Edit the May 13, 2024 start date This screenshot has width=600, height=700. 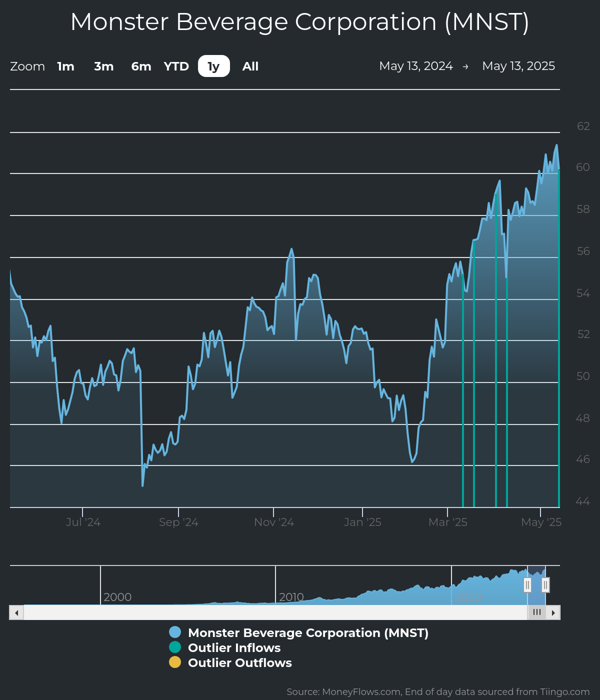[x=416, y=66]
